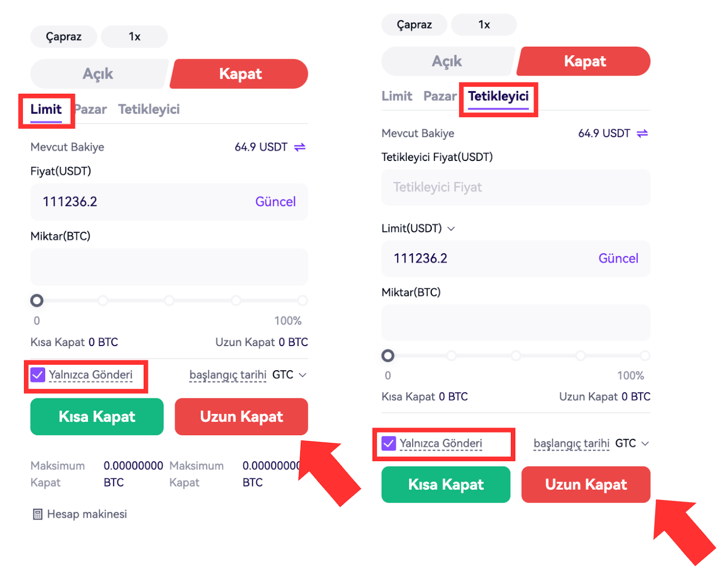Screen dimensions: 728x577
Task: Expand GTC dropdown in the left panel
Action: click(302, 375)
